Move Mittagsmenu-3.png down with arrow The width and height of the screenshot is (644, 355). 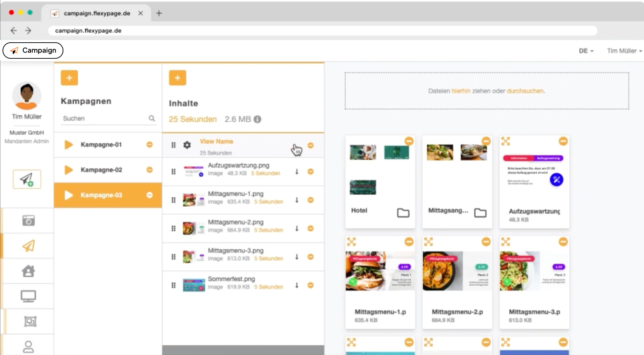pyautogui.click(x=297, y=257)
